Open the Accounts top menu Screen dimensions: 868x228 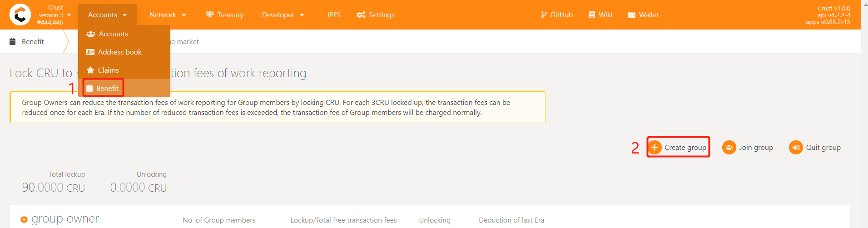coord(107,15)
